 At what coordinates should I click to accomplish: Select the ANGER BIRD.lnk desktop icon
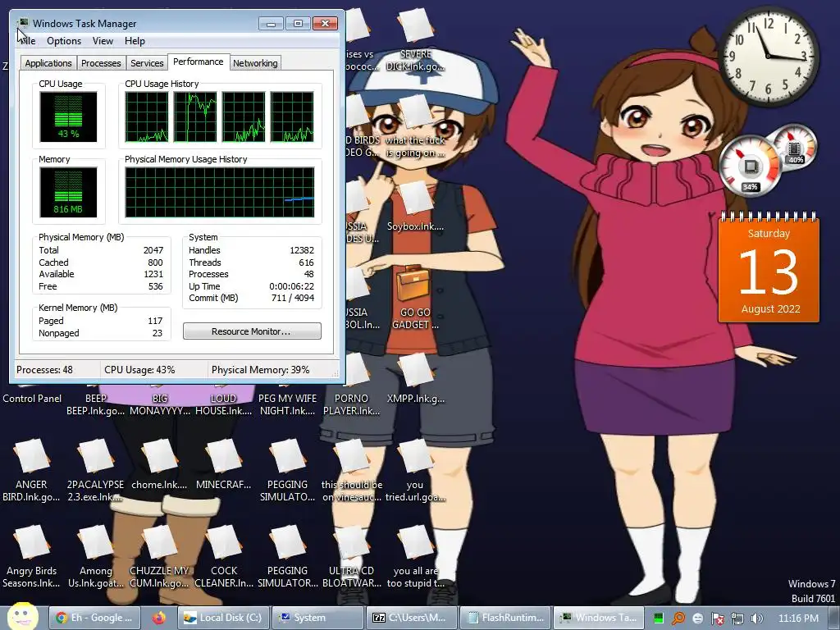[x=31, y=470]
